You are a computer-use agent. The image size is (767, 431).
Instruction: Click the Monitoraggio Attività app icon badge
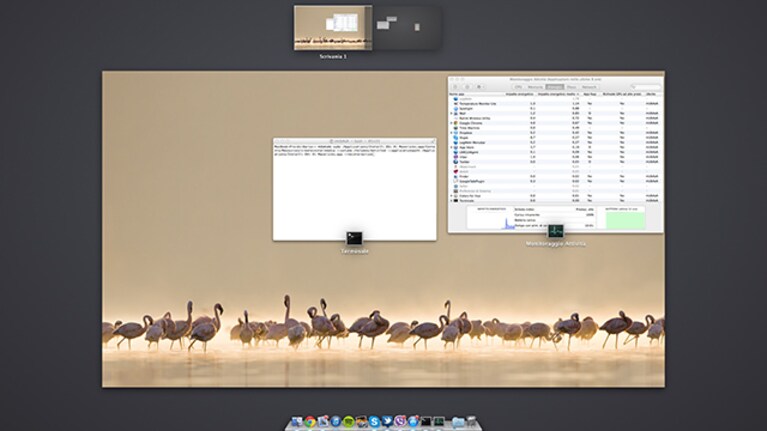[556, 230]
